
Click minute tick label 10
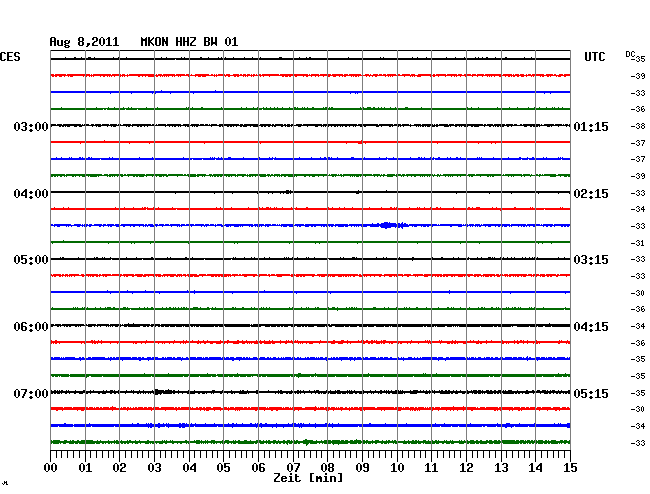[x=397, y=468]
